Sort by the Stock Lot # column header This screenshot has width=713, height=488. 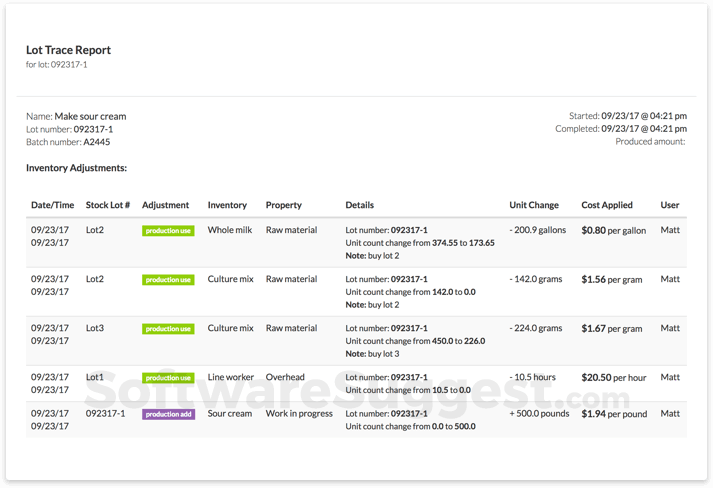click(x=107, y=205)
